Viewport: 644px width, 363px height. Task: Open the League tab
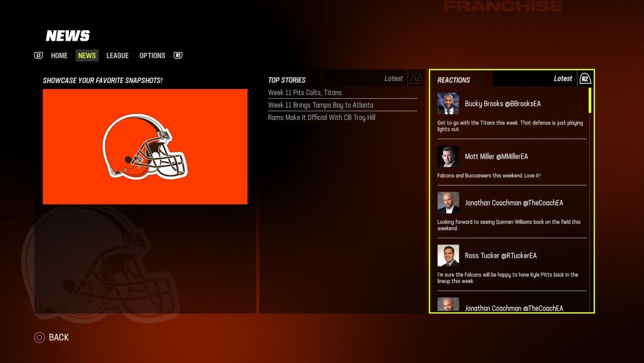pyautogui.click(x=117, y=55)
